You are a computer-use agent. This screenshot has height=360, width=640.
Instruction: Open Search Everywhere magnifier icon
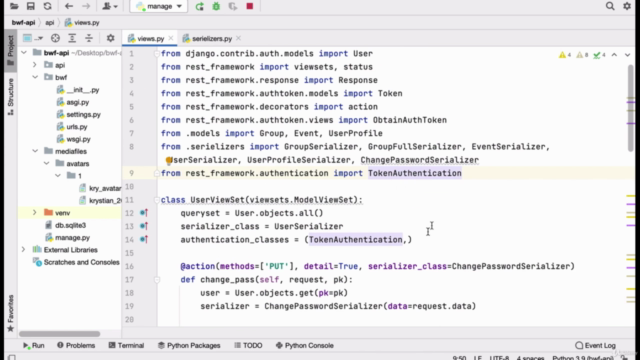click(610, 6)
